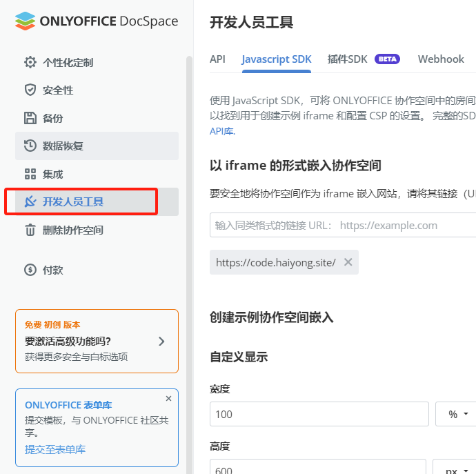Click the 高度 input showing 600
476x474 pixels.
tap(317, 468)
